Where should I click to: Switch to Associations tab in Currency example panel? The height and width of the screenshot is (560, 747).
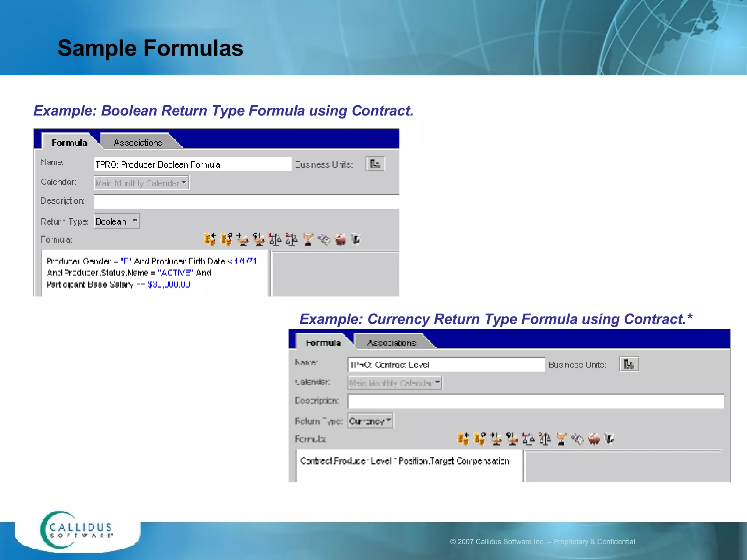click(392, 342)
